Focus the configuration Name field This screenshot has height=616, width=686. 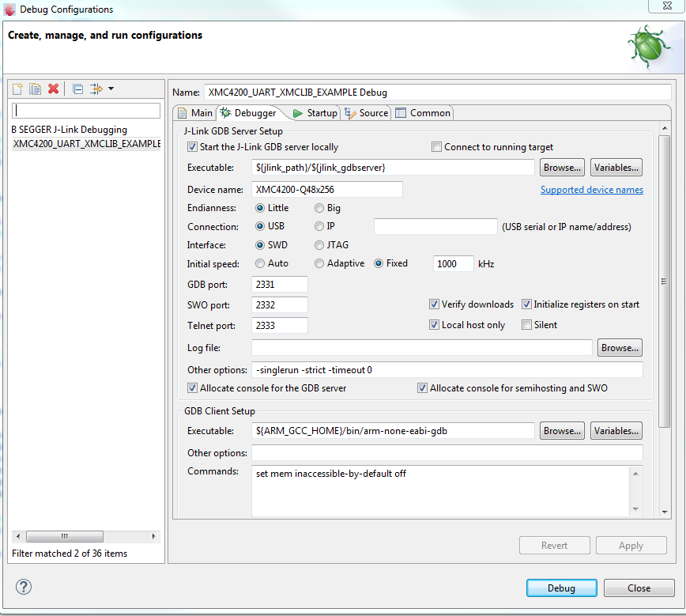point(438,93)
